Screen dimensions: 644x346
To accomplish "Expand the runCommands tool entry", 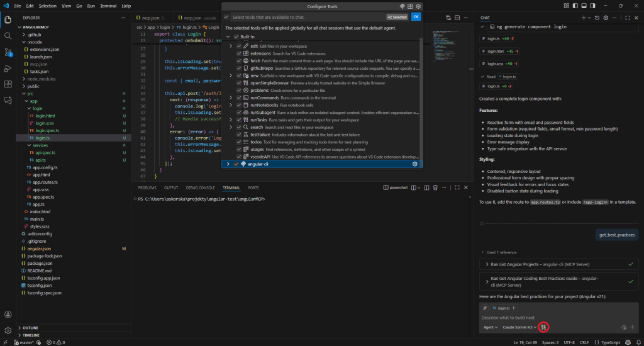I will 231,98.
